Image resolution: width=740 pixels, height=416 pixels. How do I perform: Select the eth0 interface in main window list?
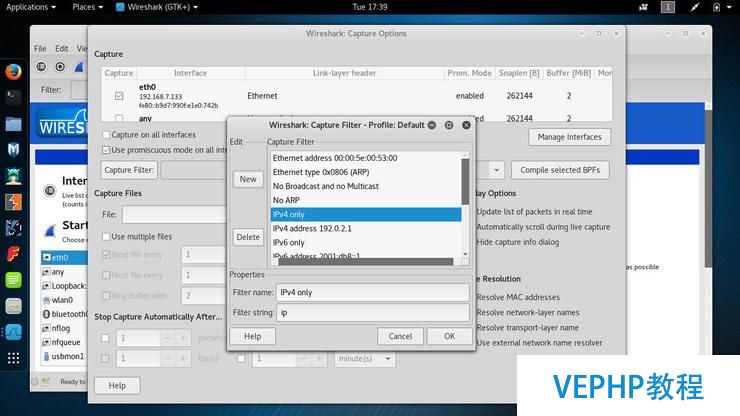tap(64, 257)
